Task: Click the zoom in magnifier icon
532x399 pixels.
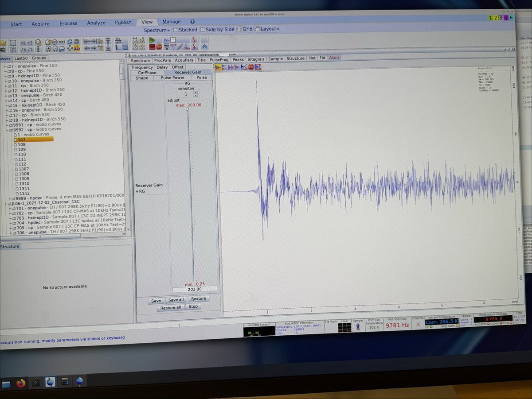Action: pyautogui.click(x=48, y=48)
